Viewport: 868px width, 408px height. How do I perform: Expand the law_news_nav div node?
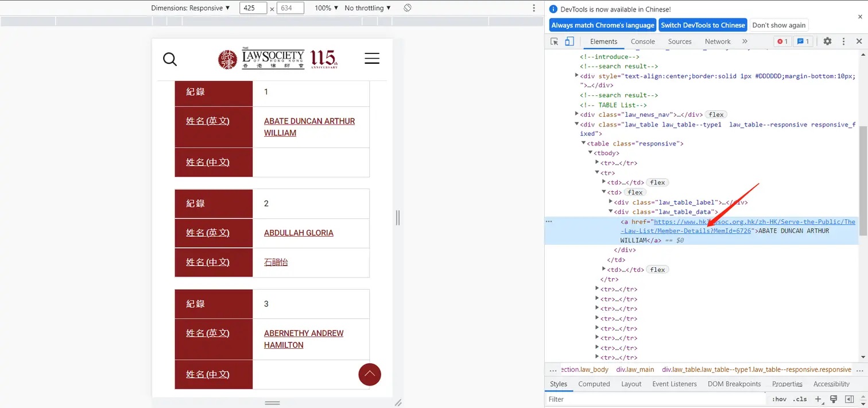(x=578, y=114)
